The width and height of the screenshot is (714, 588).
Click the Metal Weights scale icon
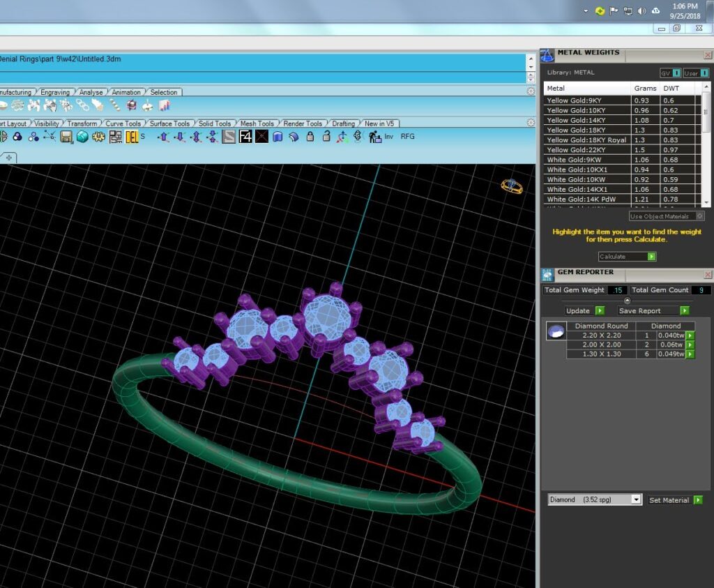pyautogui.click(x=547, y=56)
